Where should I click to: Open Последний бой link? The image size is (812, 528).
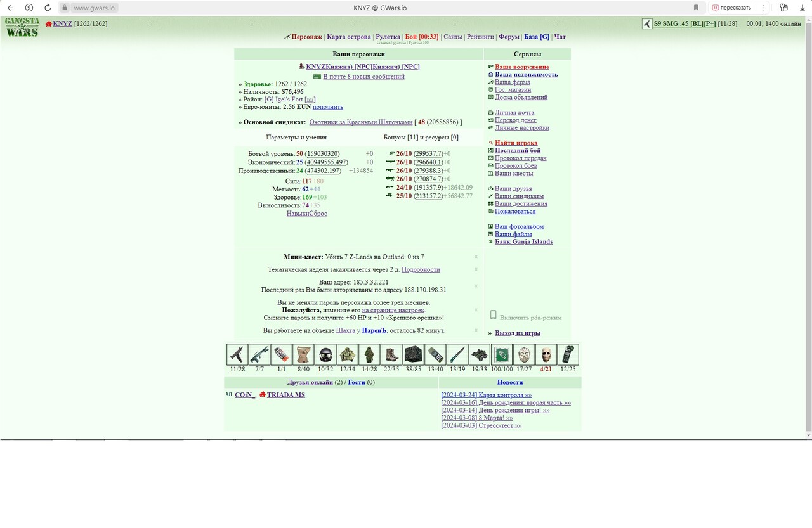click(518, 150)
